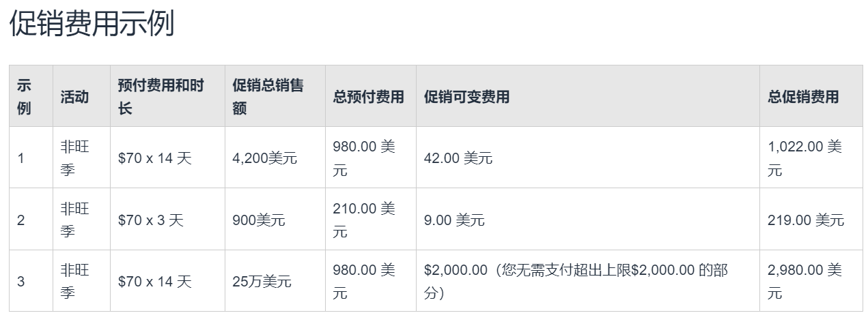Select the 9.00 美元 variable fee cell
Screen dimensions: 868x326
[x=454, y=220]
